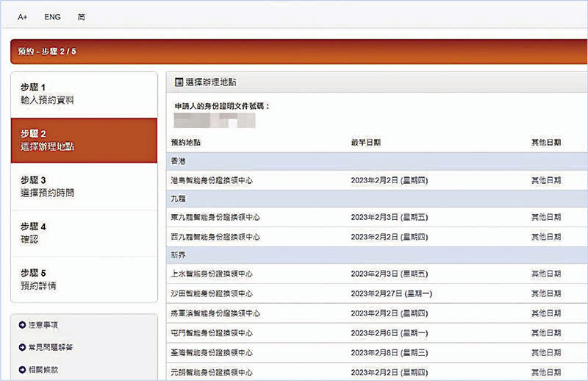This screenshot has width=588, height=381.
Task: Click 其他日期 for 西九龍智能身份證換領中心
Action: click(x=546, y=237)
